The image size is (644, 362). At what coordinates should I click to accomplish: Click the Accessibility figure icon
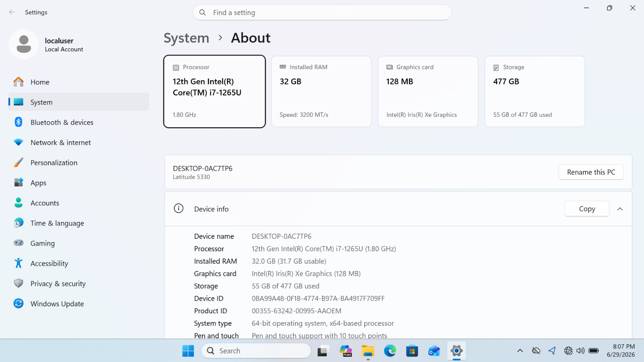coord(19,263)
